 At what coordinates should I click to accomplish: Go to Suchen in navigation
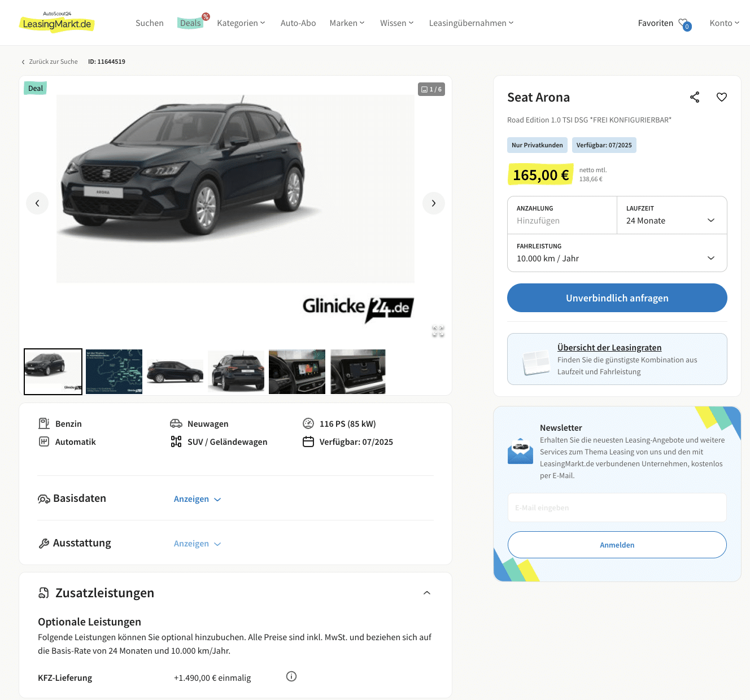(x=150, y=23)
